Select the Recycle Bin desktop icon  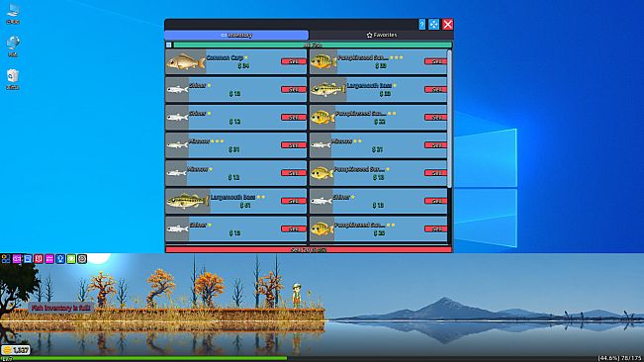[13, 79]
